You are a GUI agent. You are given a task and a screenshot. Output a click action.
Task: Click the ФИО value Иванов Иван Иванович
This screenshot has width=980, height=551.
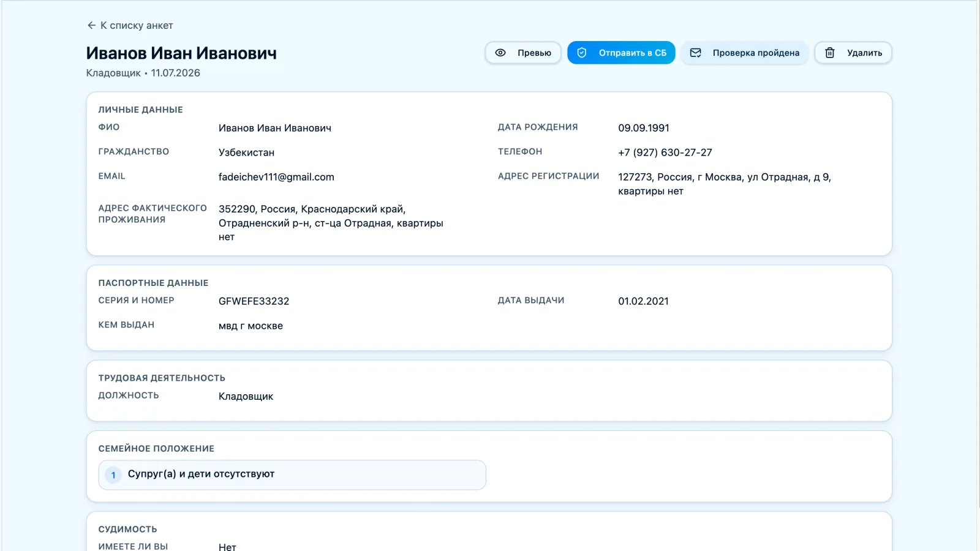(x=275, y=128)
